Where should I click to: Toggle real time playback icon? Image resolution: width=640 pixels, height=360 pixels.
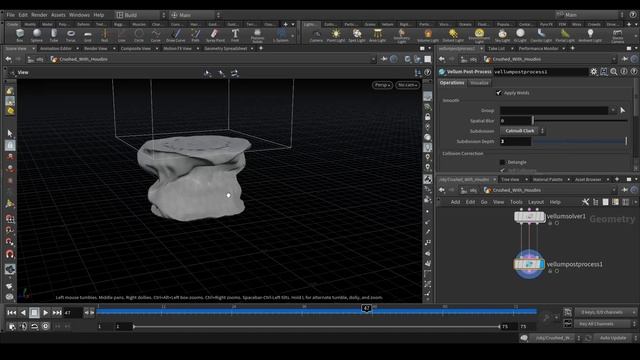(45, 326)
